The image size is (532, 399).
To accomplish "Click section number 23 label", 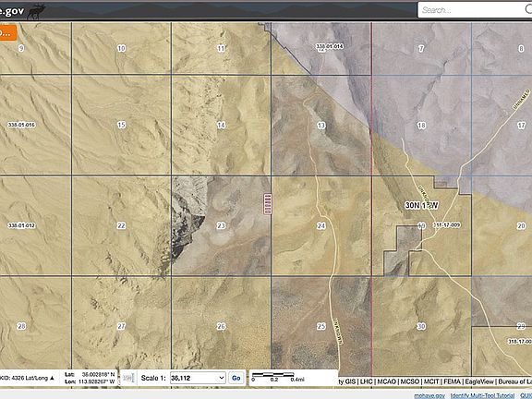I will point(222,225).
